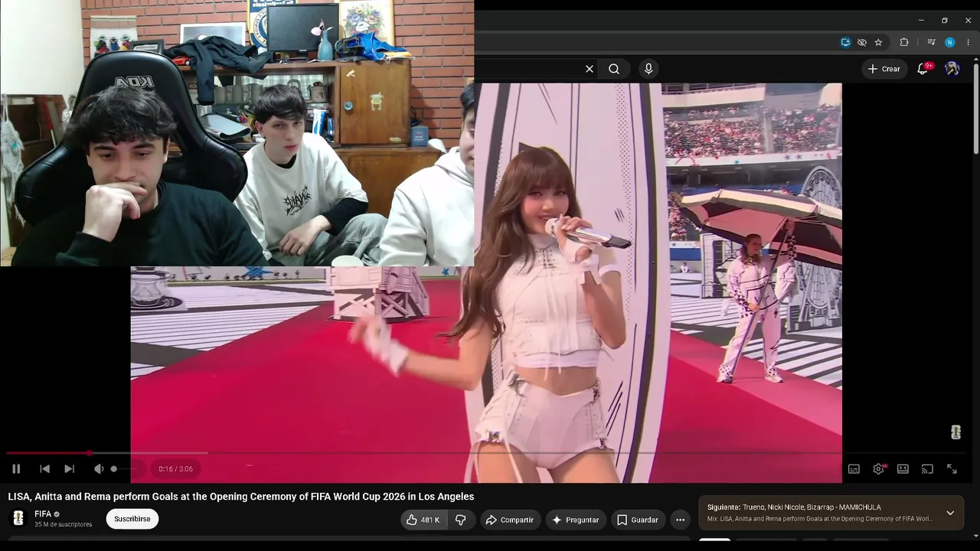Image resolution: width=980 pixels, height=551 pixels.
Task: Open the Chrome profile N button
Action: pos(950,42)
